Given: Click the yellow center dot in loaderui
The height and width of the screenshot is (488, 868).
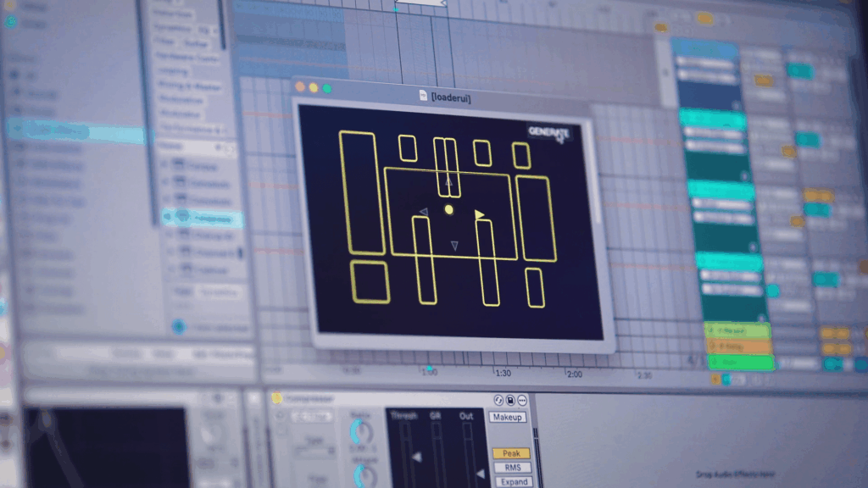Looking at the screenshot, I should tap(449, 210).
